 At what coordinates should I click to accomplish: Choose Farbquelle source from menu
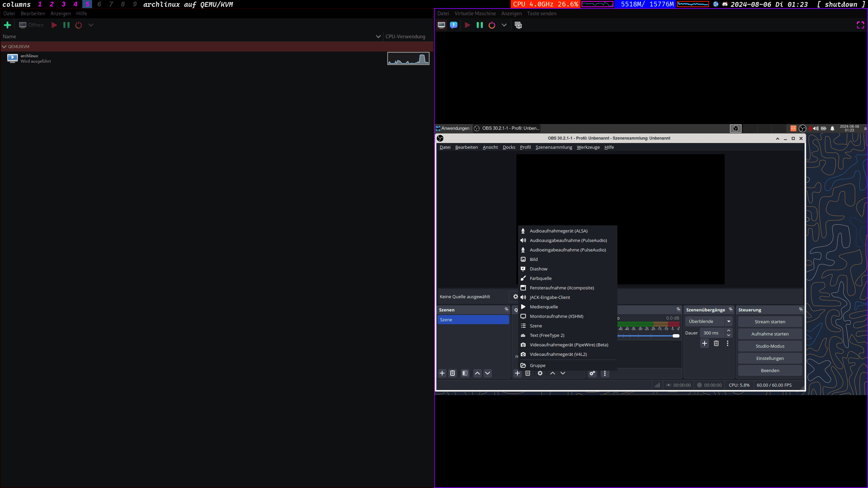click(x=568, y=278)
